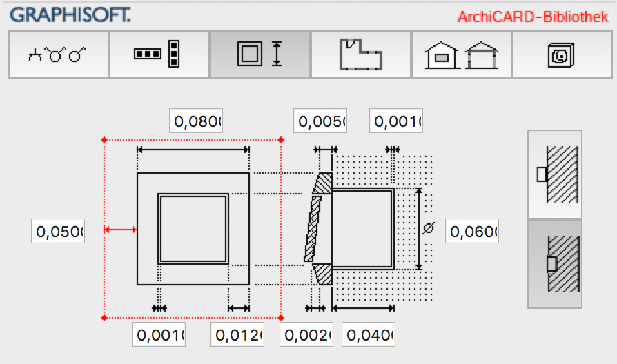
Task: Open the floor plan display tab
Action: 361,54
